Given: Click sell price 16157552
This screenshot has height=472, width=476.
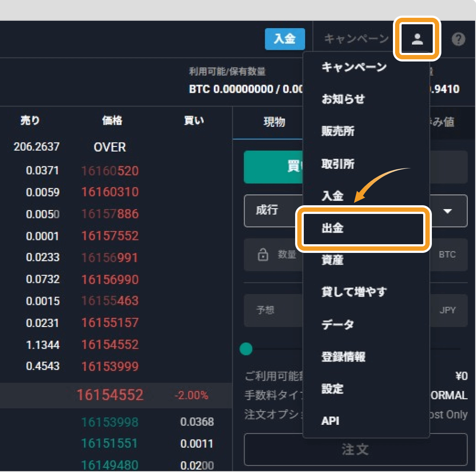Looking at the screenshot, I should pyautogui.click(x=110, y=236).
